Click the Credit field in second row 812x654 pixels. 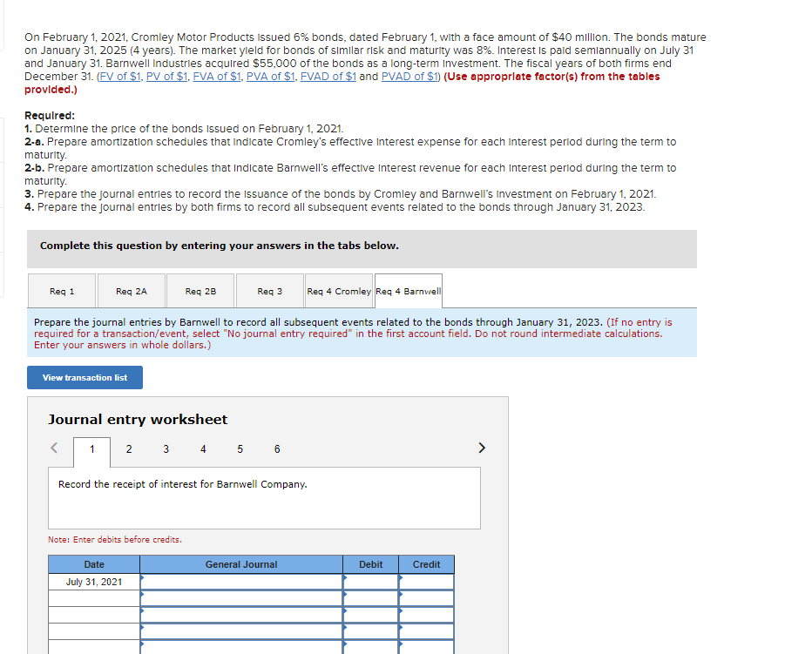426,598
